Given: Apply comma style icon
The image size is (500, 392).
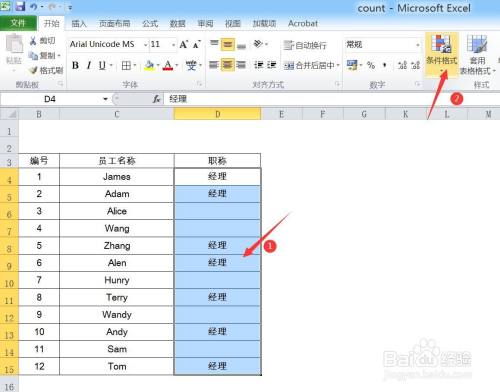Looking at the screenshot, I should 384,65.
